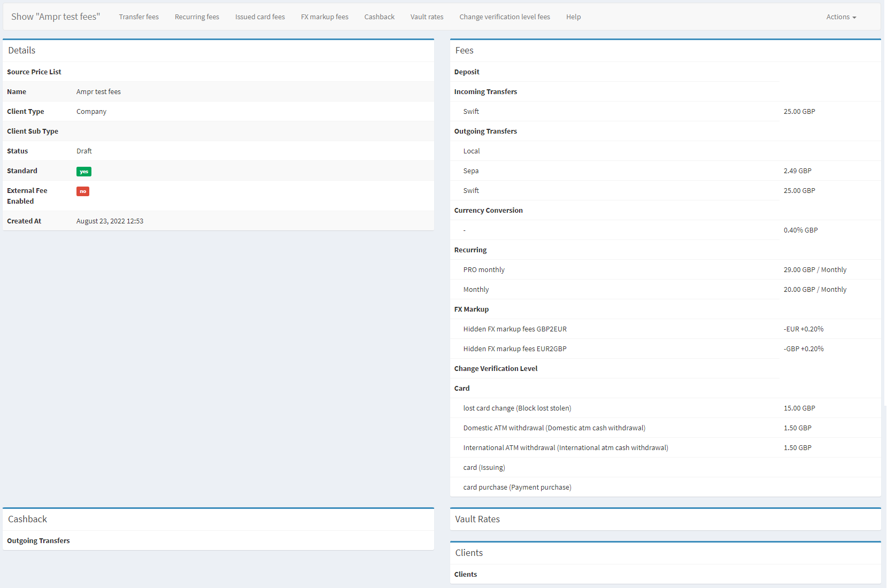Image resolution: width=887 pixels, height=588 pixels.
Task: Open the Actions dropdown menu
Action: tap(840, 17)
